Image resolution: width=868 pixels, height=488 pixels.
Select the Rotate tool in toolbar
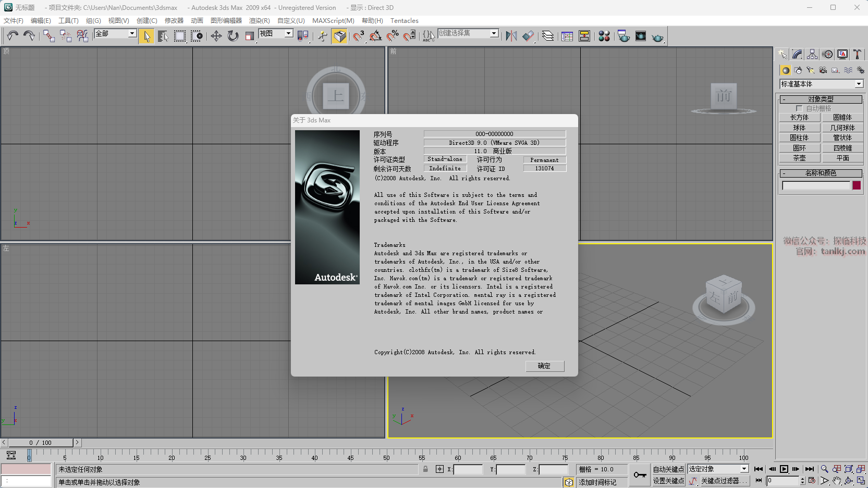[x=233, y=36]
